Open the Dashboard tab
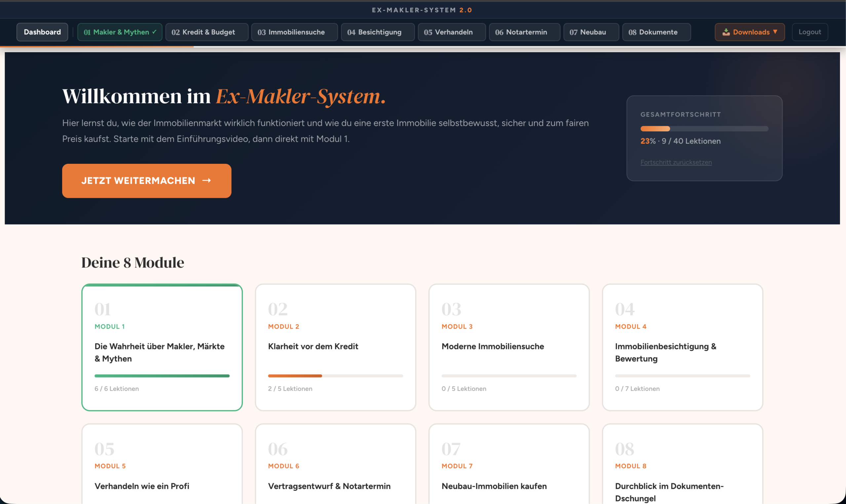 [x=42, y=32]
